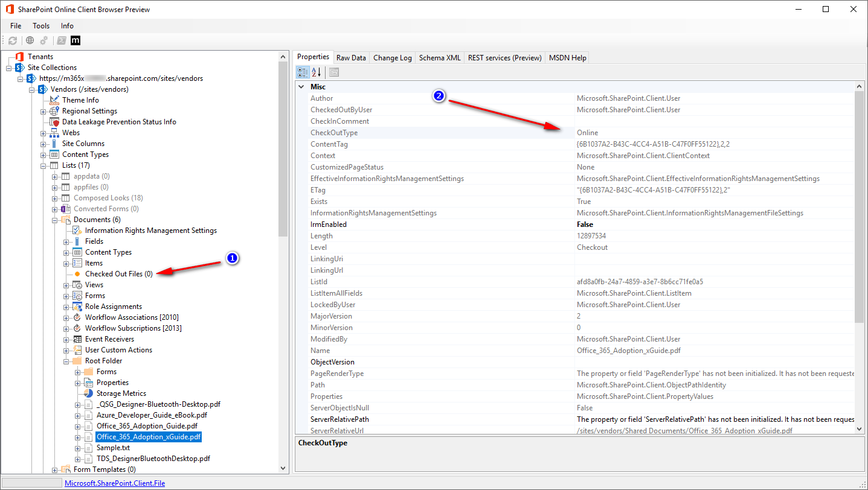
Task: Click the Property Pages icon
Action: (x=334, y=72)
